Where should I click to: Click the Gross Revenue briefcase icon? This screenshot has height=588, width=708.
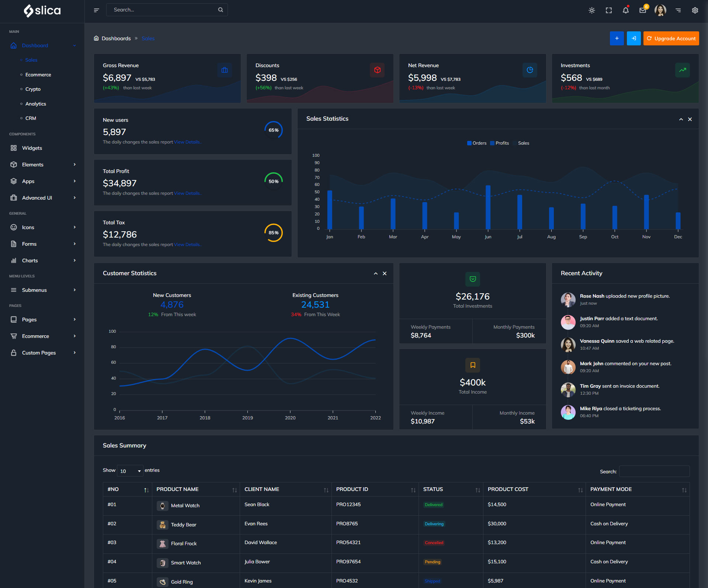[225, 70]
